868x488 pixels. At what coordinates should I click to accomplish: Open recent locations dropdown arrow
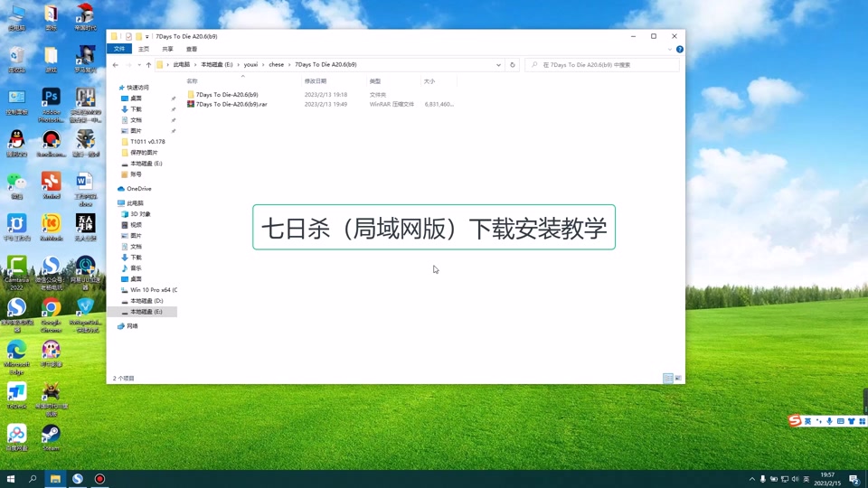138,65
